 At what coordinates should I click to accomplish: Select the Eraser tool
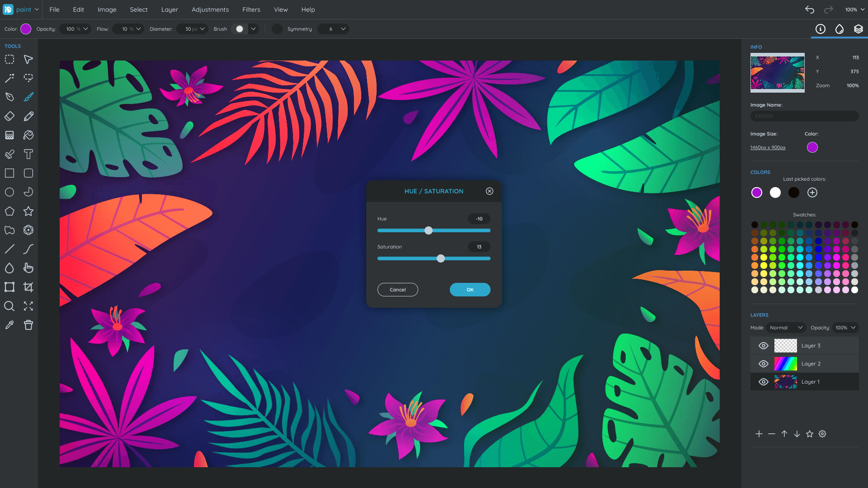(x=9, y=116)
